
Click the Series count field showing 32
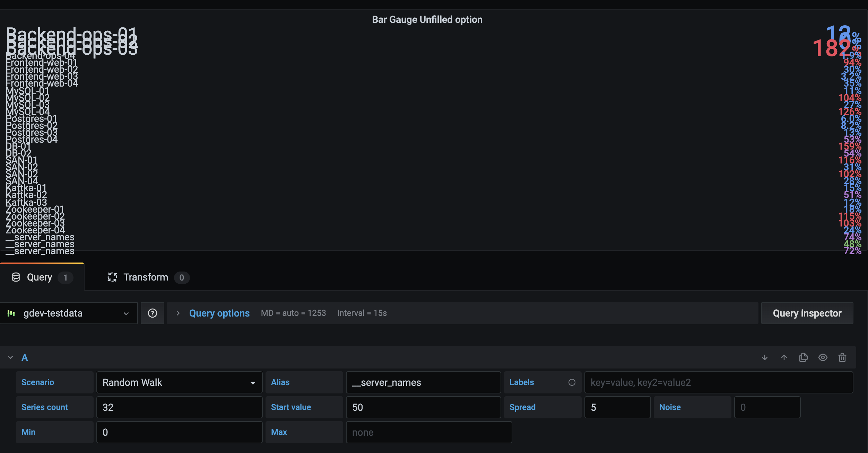tap(179, 407)
